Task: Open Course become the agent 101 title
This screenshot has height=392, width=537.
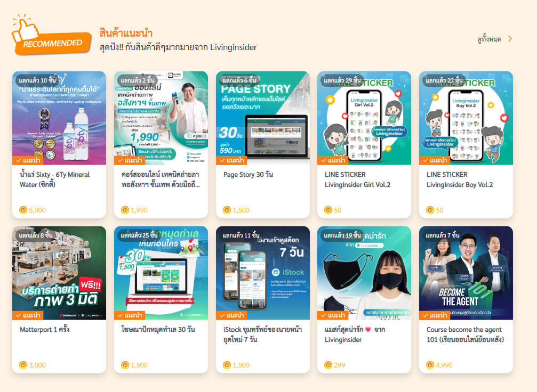Action: click(465, 334)
